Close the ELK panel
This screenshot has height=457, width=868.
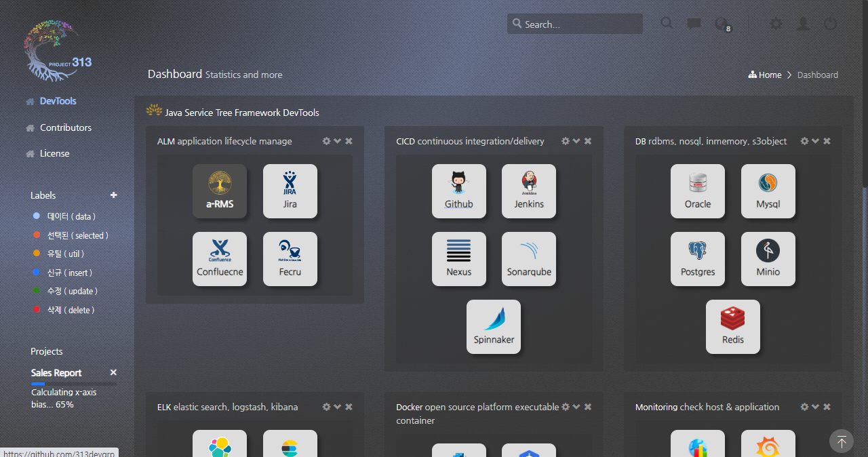pyautogui.click(x=349, y=407)
